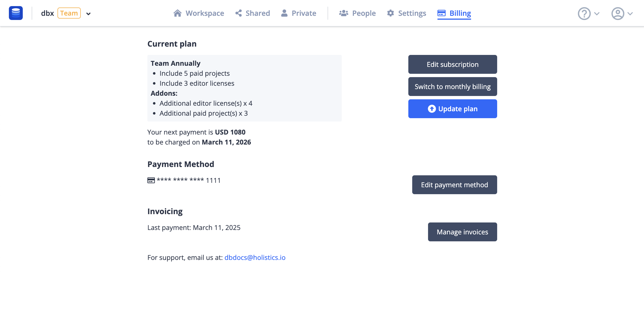This screenshot has width=644, height=324.
Task: Click Edit payment method
Action: coord(454,185)
